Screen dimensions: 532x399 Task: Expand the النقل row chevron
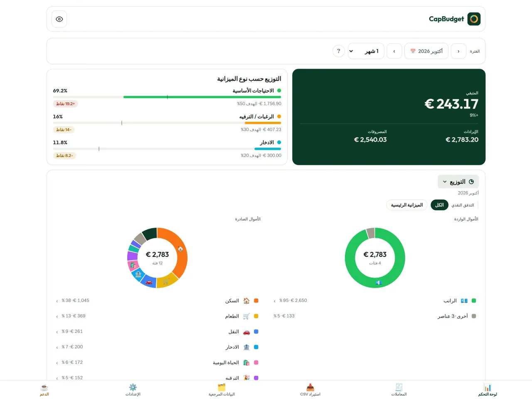(57, 332)
